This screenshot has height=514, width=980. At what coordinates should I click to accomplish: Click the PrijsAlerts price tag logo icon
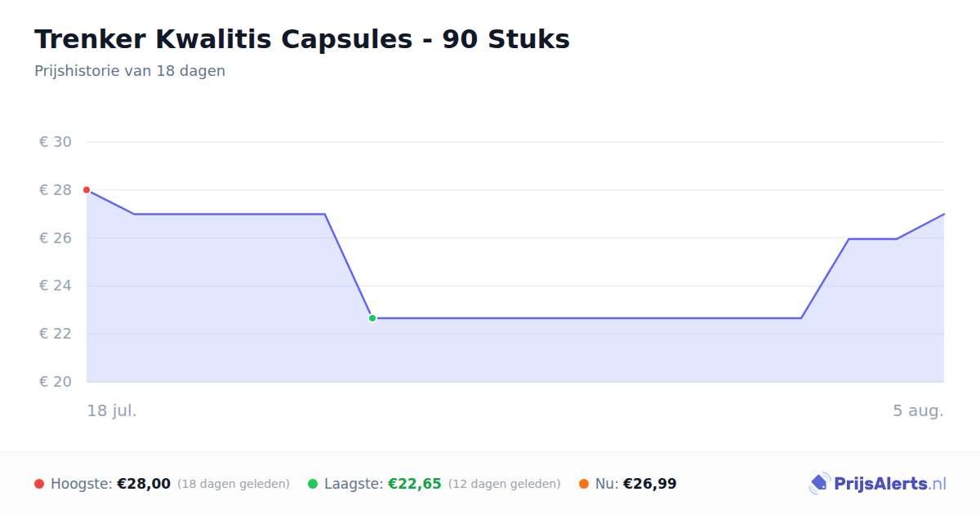pos(819,484)
